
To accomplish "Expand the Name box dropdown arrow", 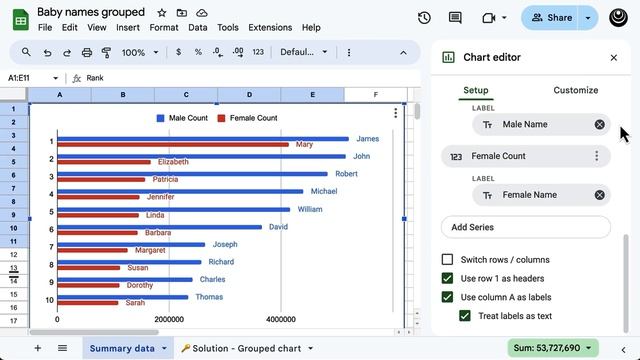I will 56,78.
